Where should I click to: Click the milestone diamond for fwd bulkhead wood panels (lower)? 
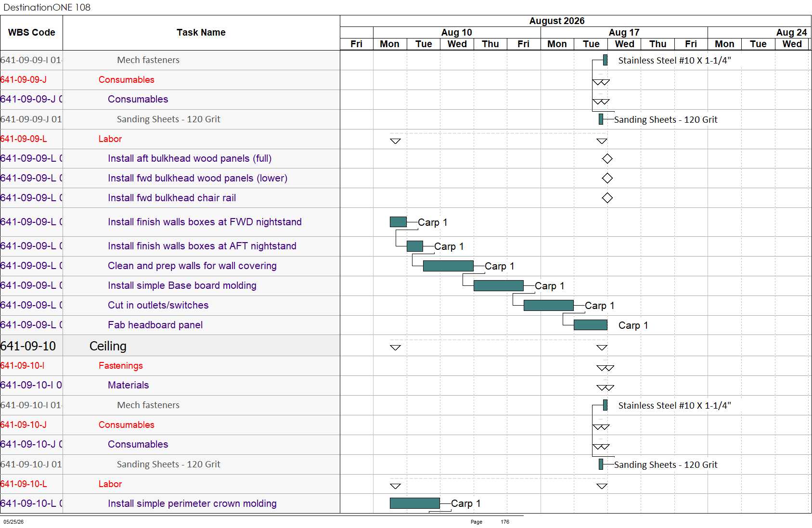point(607,178)
